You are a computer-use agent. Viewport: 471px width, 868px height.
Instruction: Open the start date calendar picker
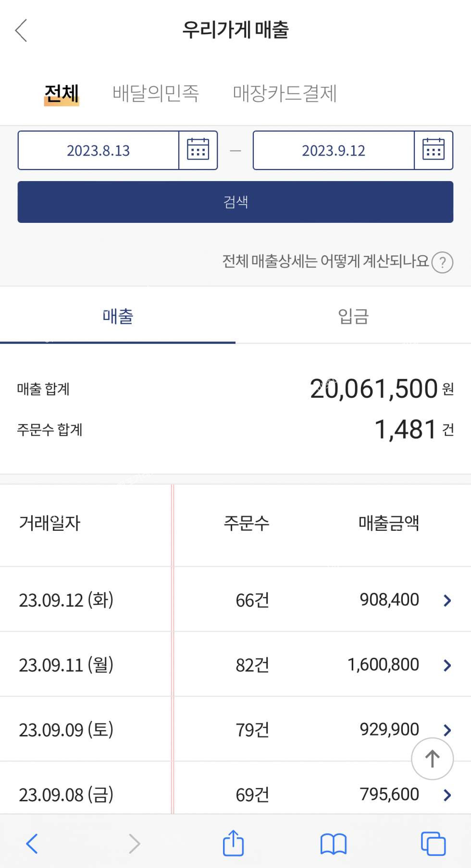[x=198, y=150]
